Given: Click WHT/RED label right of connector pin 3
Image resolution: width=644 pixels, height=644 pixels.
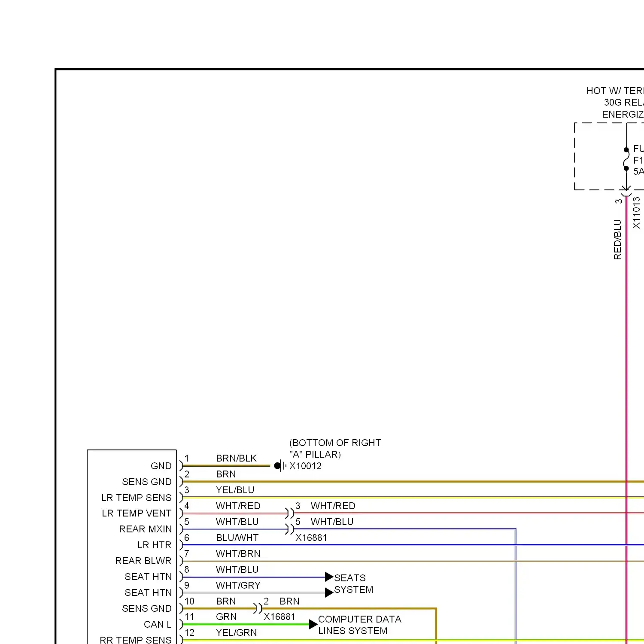Looking at the screenshot, I should coord(333,506).
